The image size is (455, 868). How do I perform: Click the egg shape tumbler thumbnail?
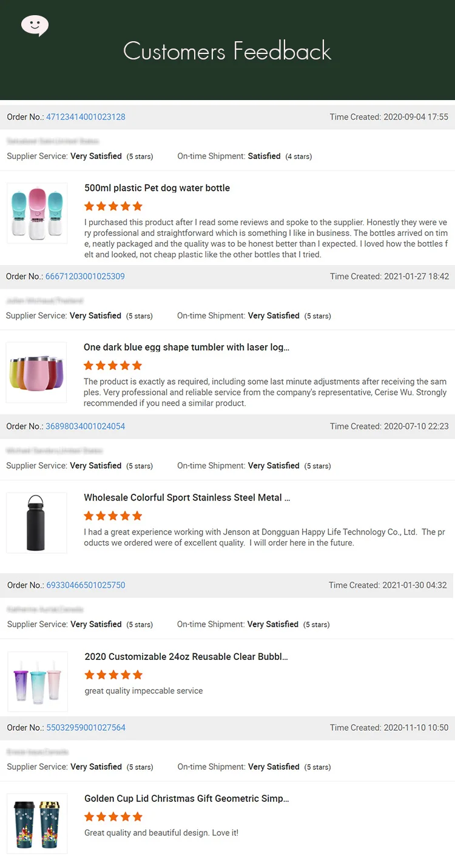click(x=36, y=372)
